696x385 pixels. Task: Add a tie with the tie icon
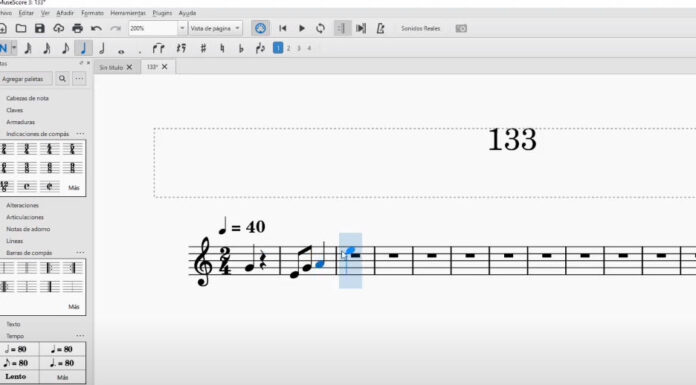158,48
